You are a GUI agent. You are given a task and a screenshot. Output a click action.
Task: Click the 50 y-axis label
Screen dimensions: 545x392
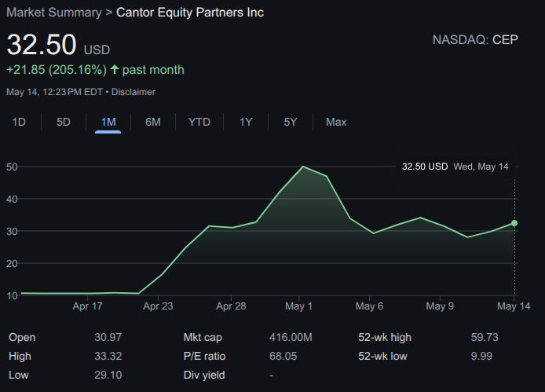[x=12, y=167]
